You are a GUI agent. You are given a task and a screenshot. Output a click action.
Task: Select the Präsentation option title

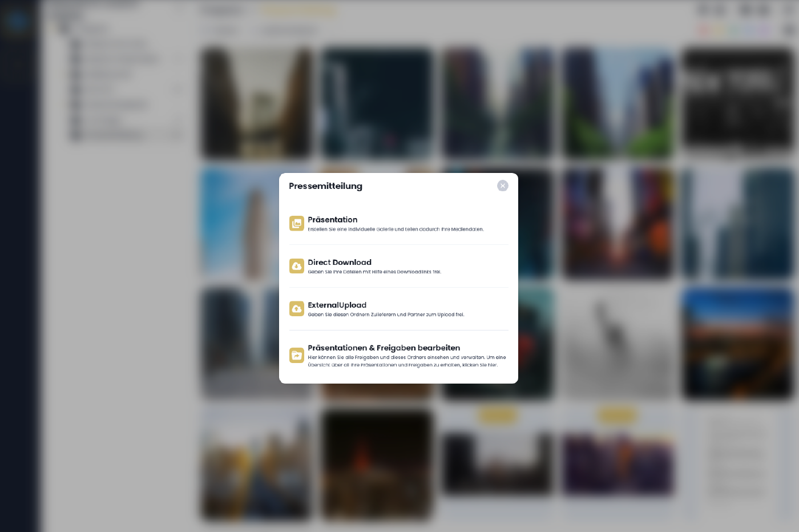[x=332, y=220]
